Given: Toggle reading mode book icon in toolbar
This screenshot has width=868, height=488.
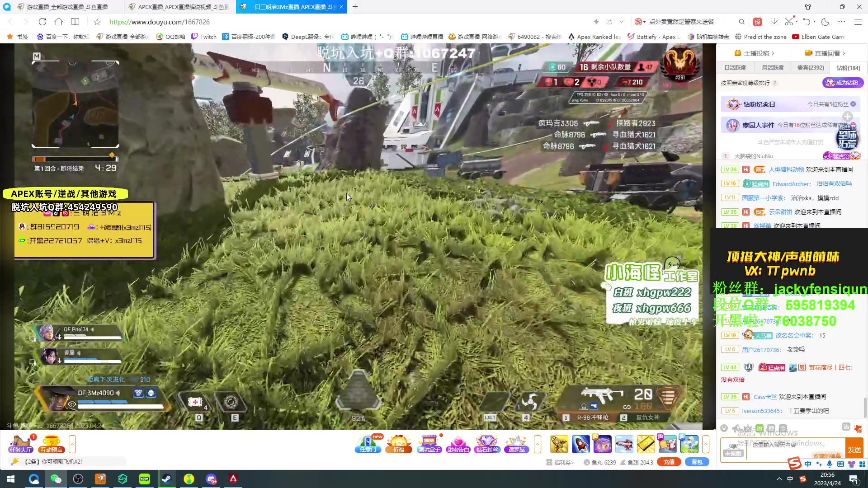Looking at the screenshot, I should pos(75,22).
